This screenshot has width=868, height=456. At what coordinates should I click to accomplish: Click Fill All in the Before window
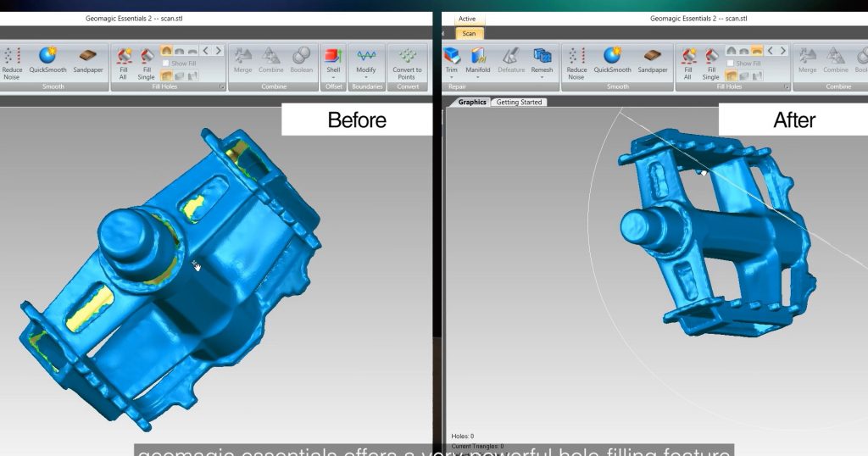[x=124, y=63]
